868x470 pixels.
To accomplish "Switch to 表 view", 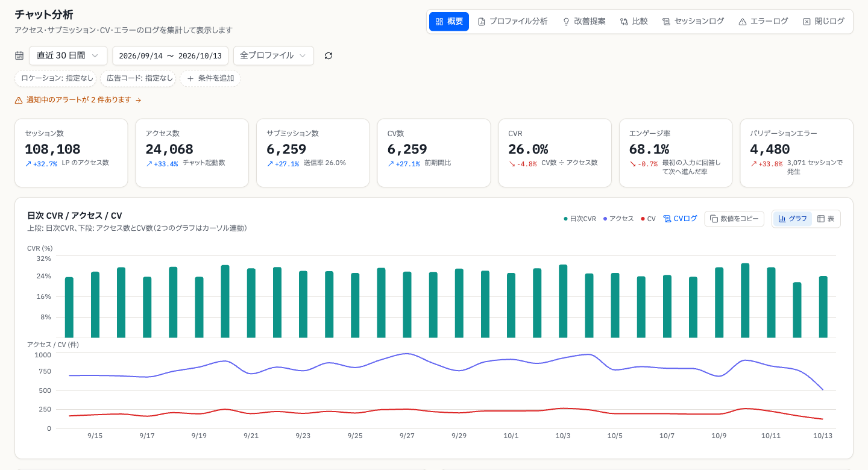I will [x=826, y=219].
